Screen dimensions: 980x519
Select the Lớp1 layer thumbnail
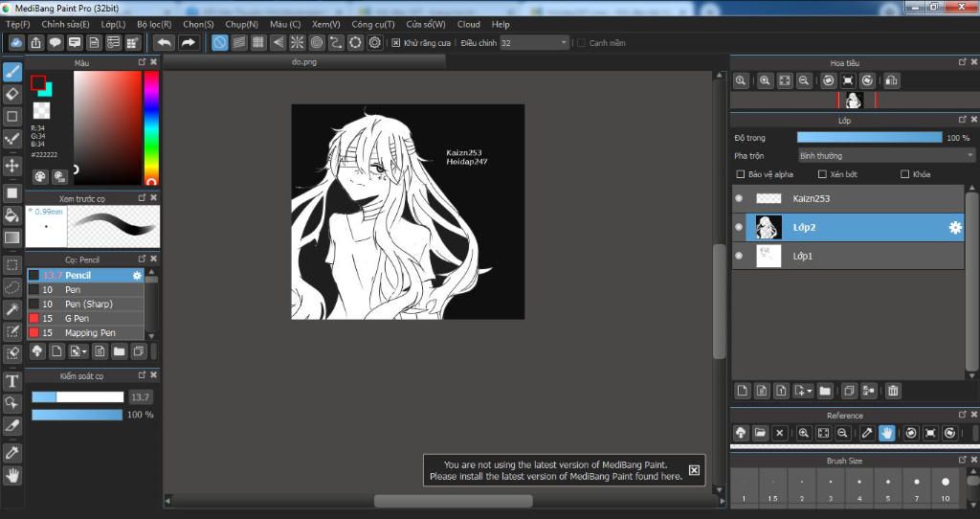768,256
